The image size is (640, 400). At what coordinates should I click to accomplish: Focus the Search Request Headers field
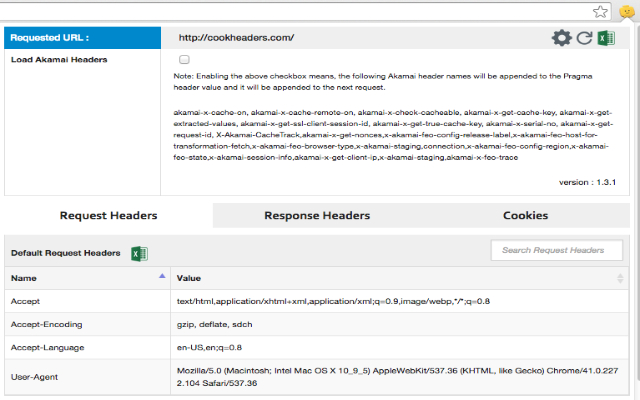click(x=557, y=250)
